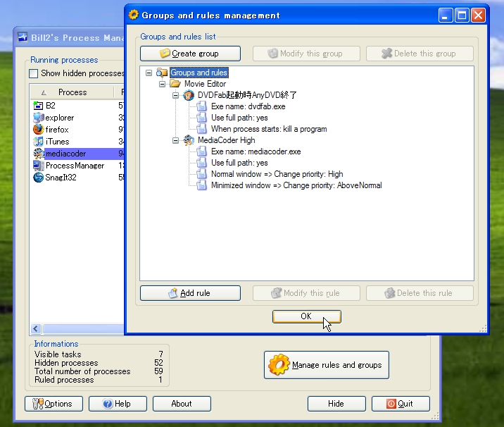Click the Create group button

click(x=190, y=54)
